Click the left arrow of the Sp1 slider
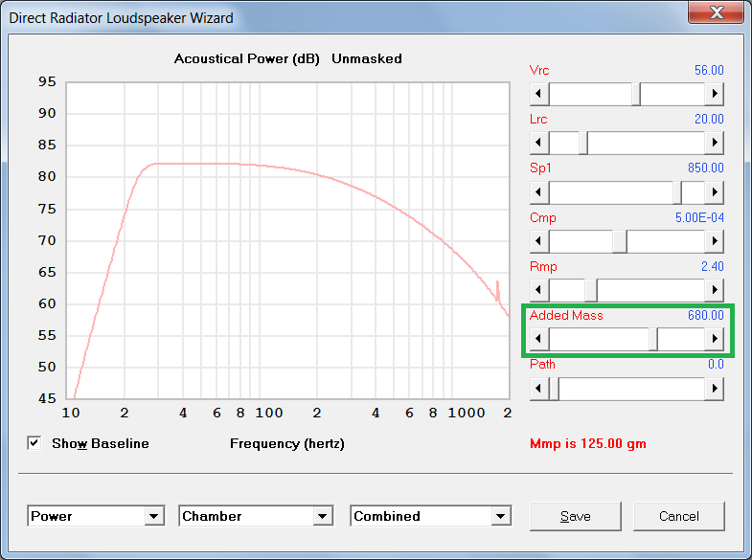 pyautogui.click(x=539, y=192)
